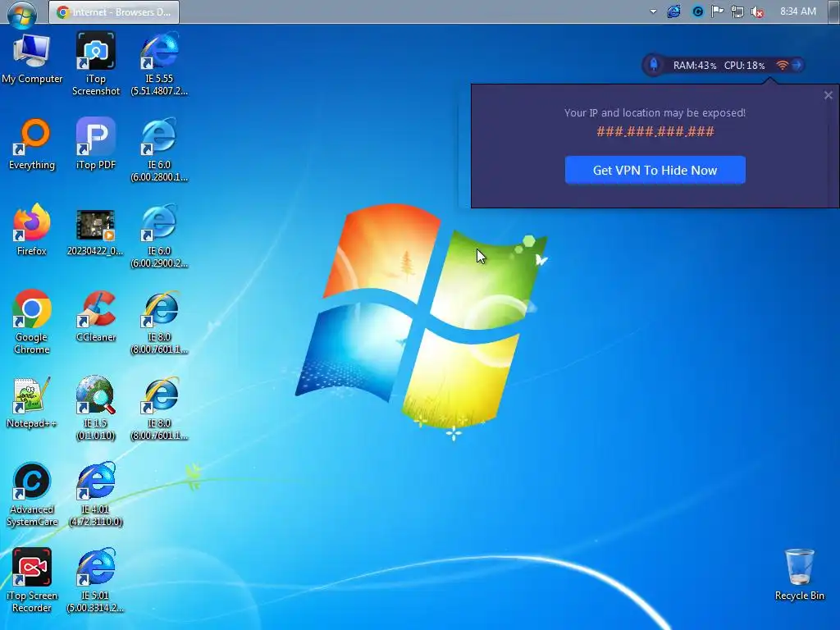Select the IE 4.01 (4.72.3110.0) shortcut
The height and width of the screenshot is (630, 840).
96,494
